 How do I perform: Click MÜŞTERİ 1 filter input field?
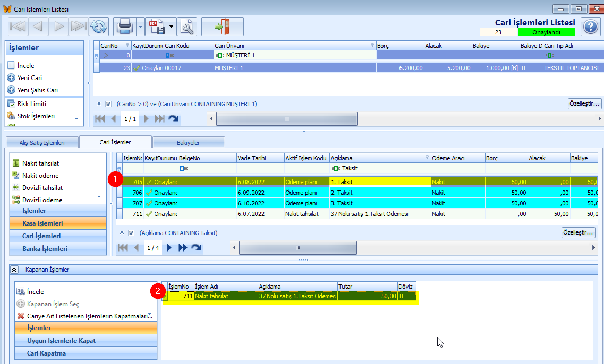(295, 55)
